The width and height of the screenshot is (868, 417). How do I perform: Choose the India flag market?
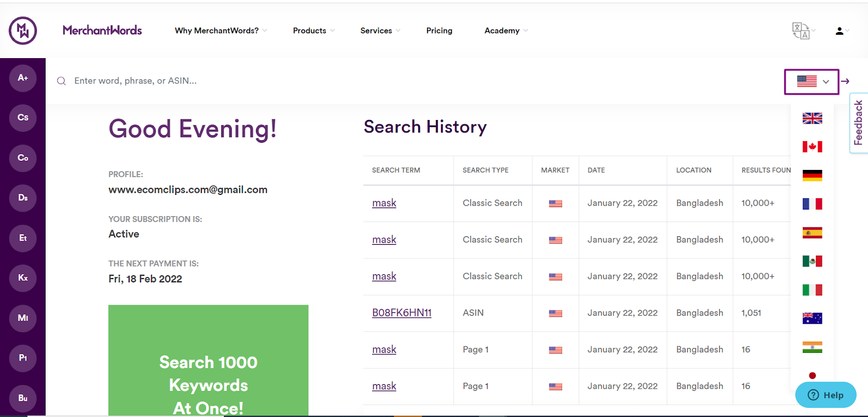(x=812, y=347)
